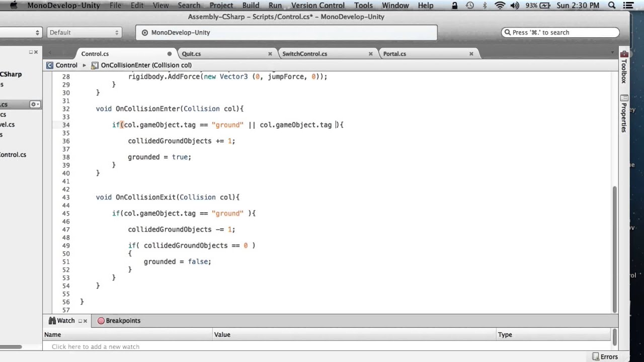Viewport: 644px width, 362px height.
Task: Click the Time Machine menu bar icon
Action: pyautogui.click(x=470, y=6)
